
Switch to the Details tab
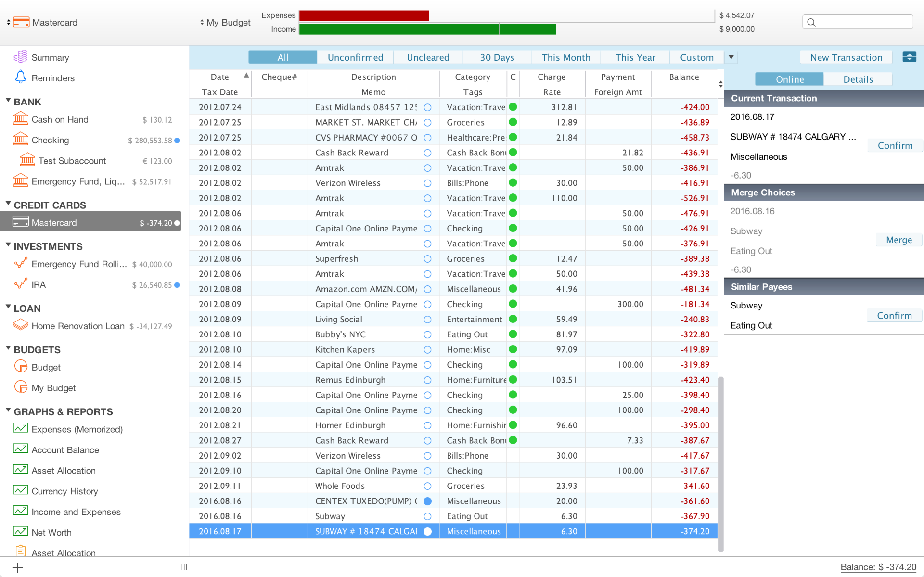pos(858,79)
